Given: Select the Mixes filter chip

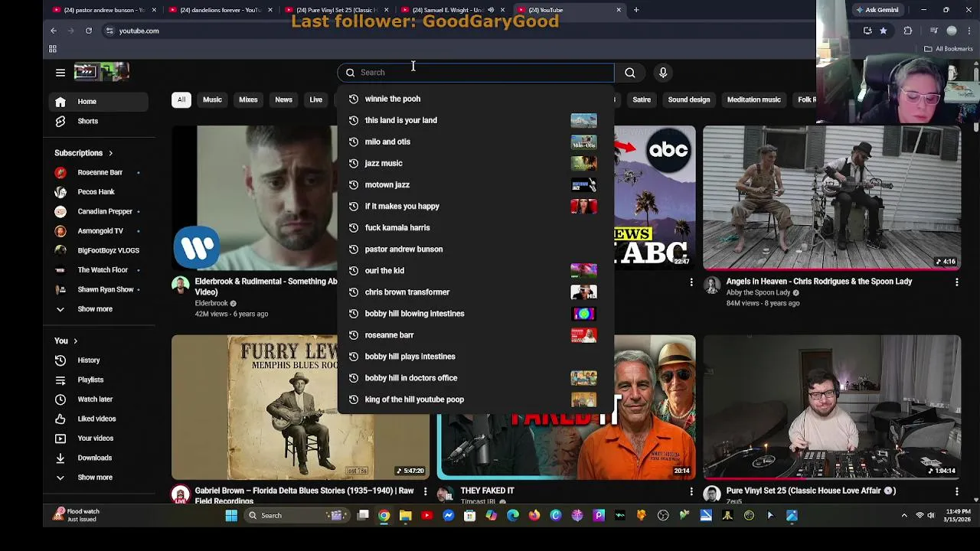Looking at the screenshot, I should 248,99.
